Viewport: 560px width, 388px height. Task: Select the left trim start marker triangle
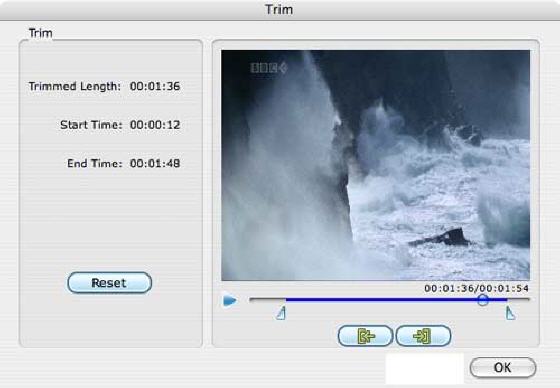click(x=281, y=313)
